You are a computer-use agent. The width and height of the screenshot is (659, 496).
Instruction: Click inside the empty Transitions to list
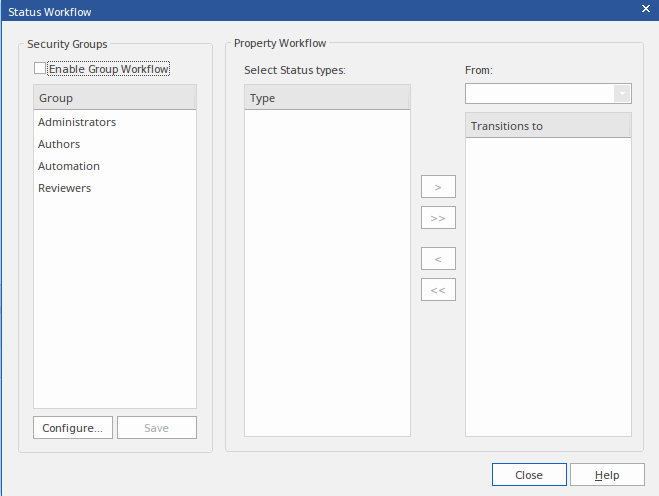click(x=548, y=285)
